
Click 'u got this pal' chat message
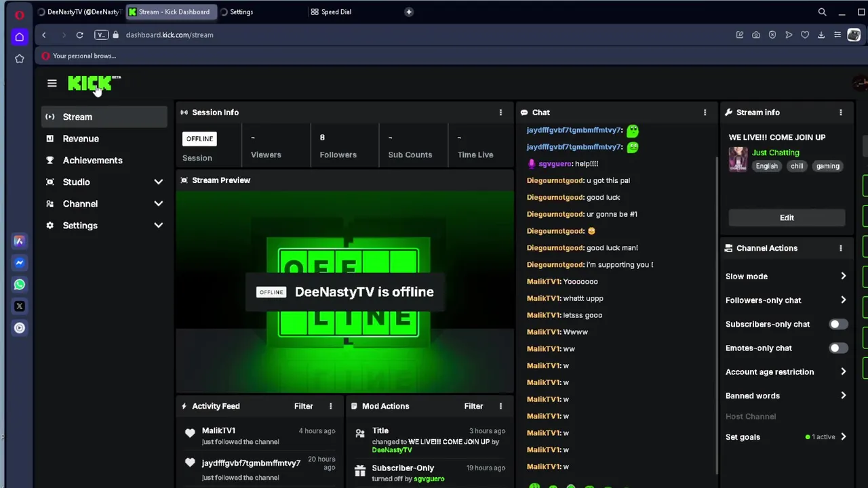608,180
